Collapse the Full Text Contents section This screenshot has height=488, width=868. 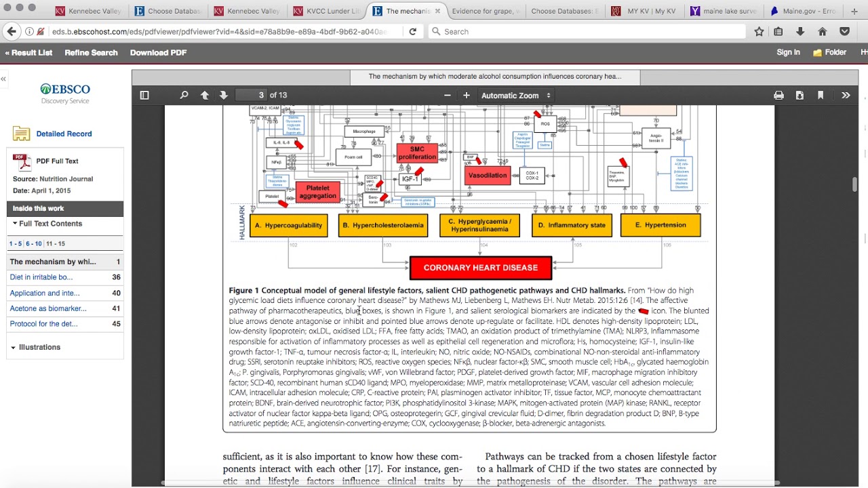15,224
